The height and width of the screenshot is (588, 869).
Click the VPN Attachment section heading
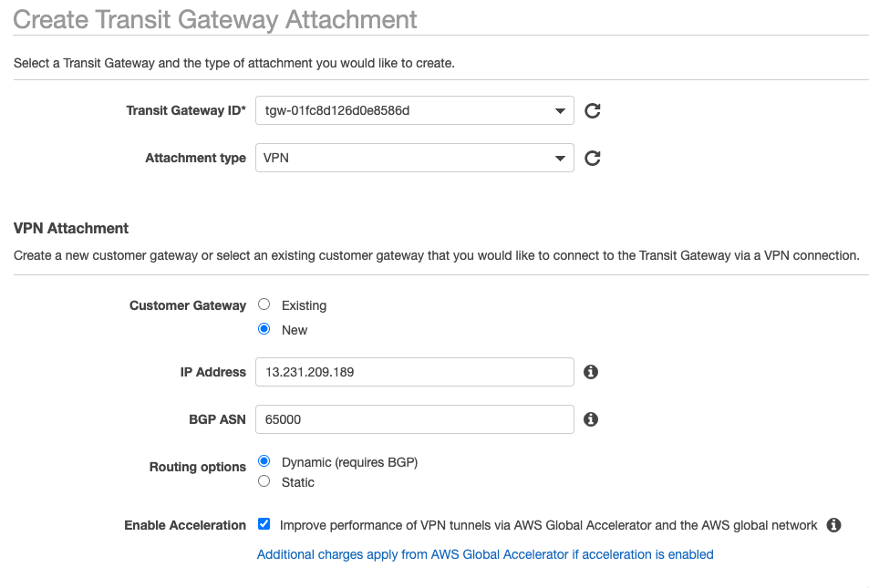[71, 228]
